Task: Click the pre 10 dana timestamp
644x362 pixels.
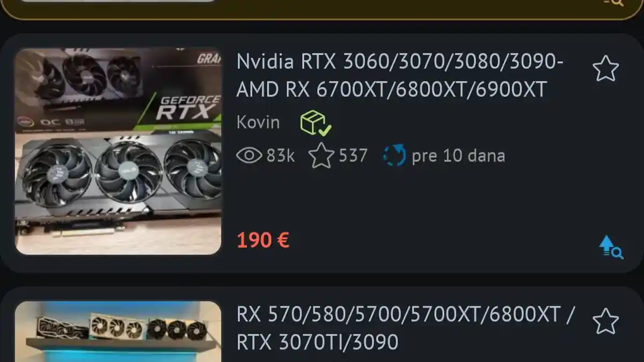Action: click(458, 156)
